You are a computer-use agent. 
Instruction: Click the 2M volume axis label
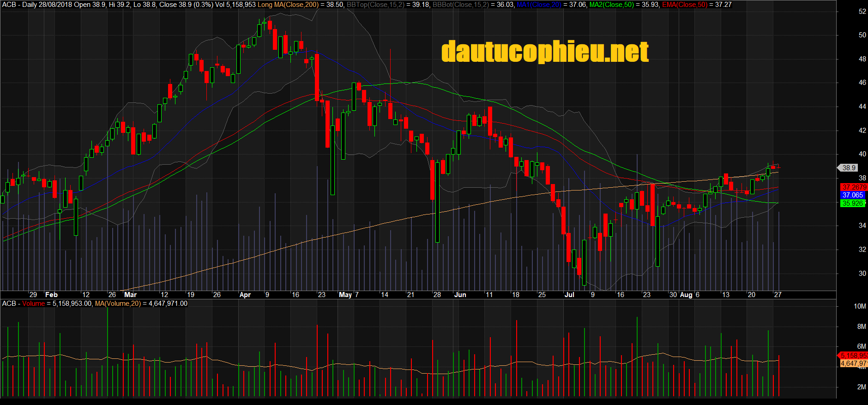[862, 387]
